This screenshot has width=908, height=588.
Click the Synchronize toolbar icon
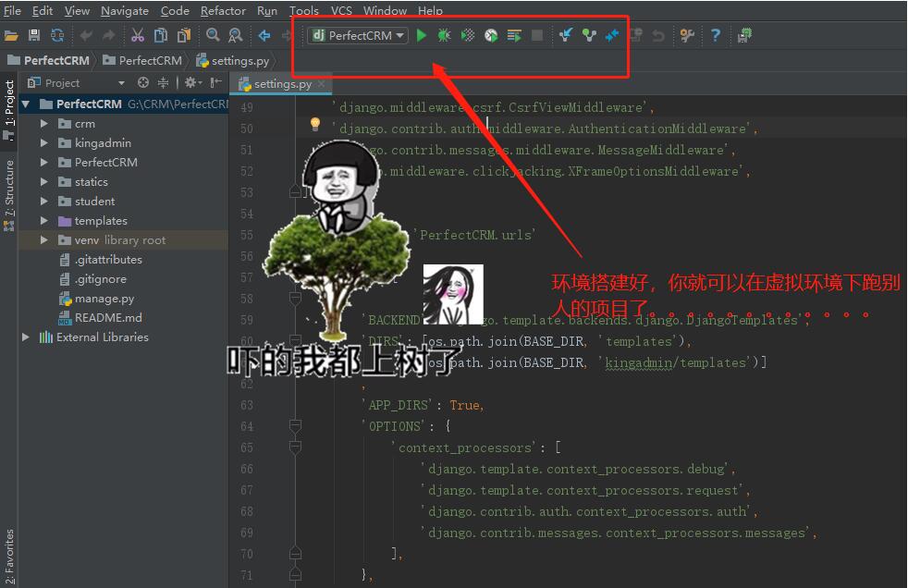(x=57, y=35)
